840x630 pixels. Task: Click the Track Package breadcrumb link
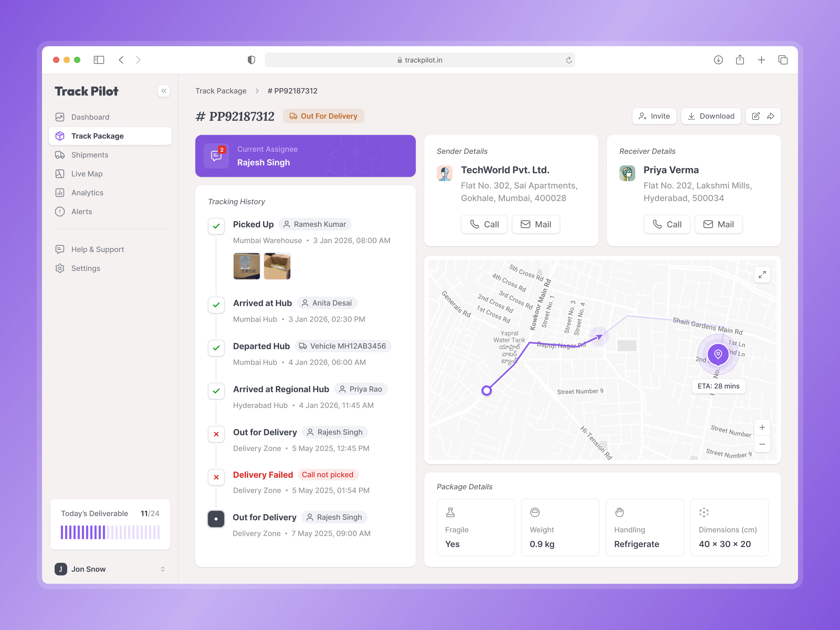[x=221, y=91]
